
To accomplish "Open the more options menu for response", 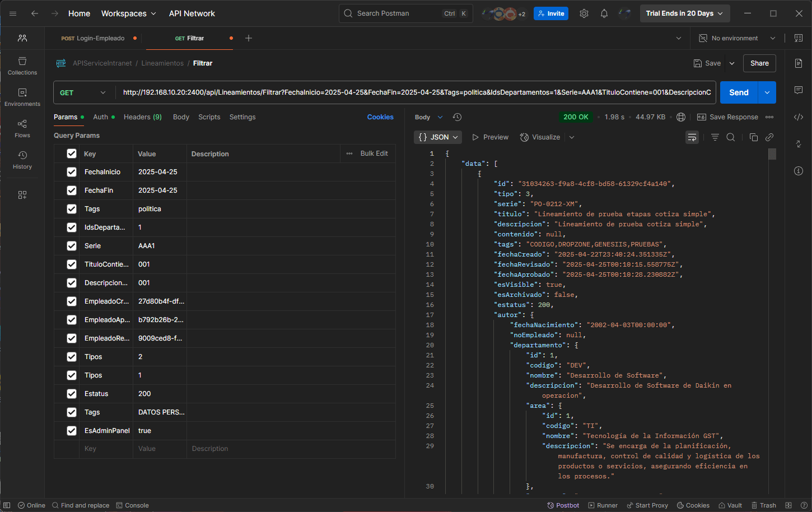I will tap(769, 117).
